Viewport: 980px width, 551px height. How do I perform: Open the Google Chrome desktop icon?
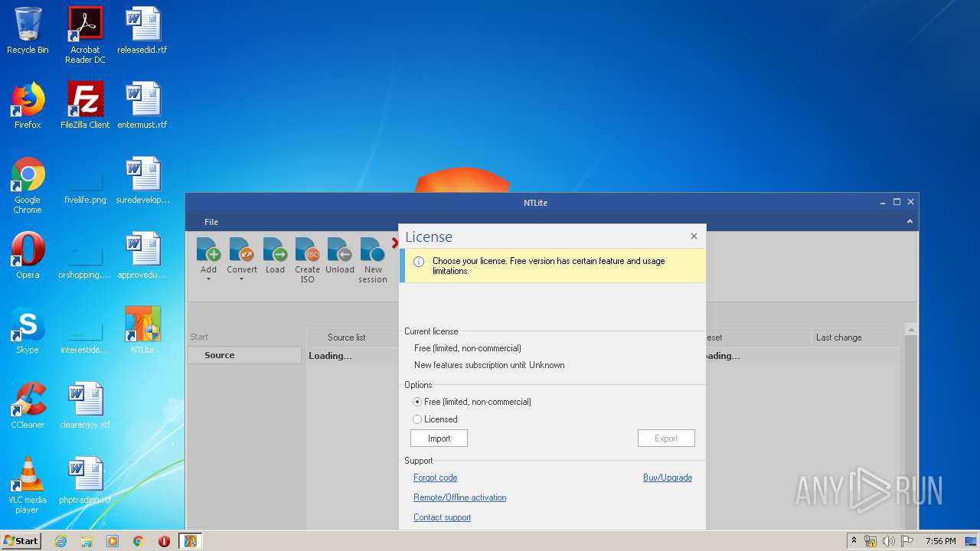point(28,185)
